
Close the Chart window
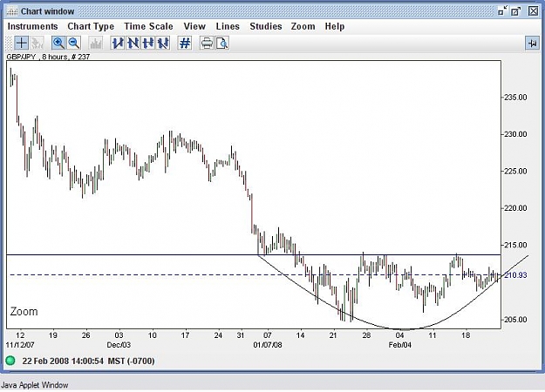tap(533, 11)
